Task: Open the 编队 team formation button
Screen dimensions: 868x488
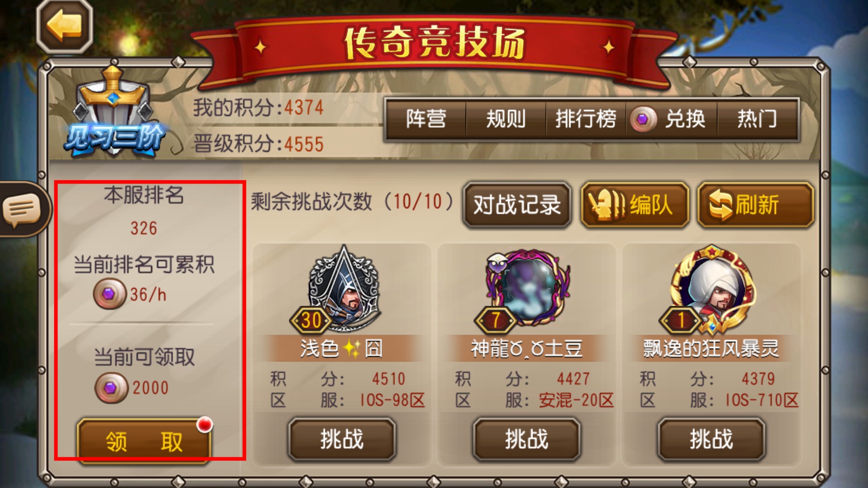Action: click(x=635, y=205)
